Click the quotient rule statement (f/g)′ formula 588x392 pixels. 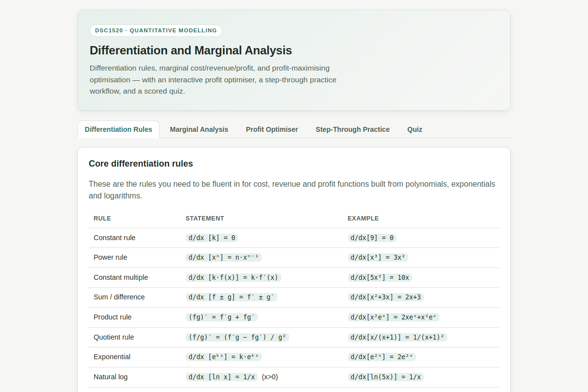pyautogui.click(x=237, y=337)
